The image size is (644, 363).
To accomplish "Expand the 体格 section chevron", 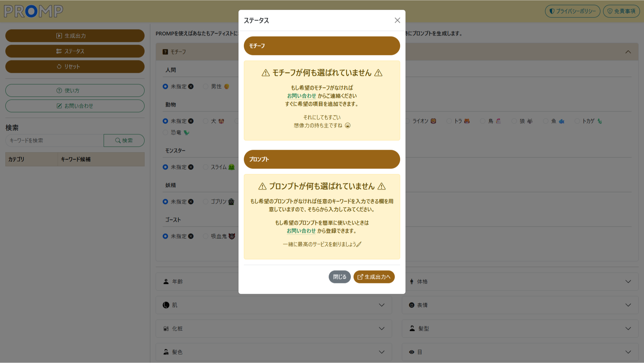I will coord(628,282).
